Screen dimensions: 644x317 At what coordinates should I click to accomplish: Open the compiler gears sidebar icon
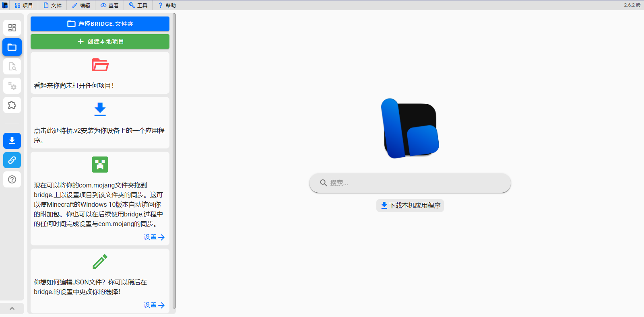pyautogui.click(x=12, y=86)
